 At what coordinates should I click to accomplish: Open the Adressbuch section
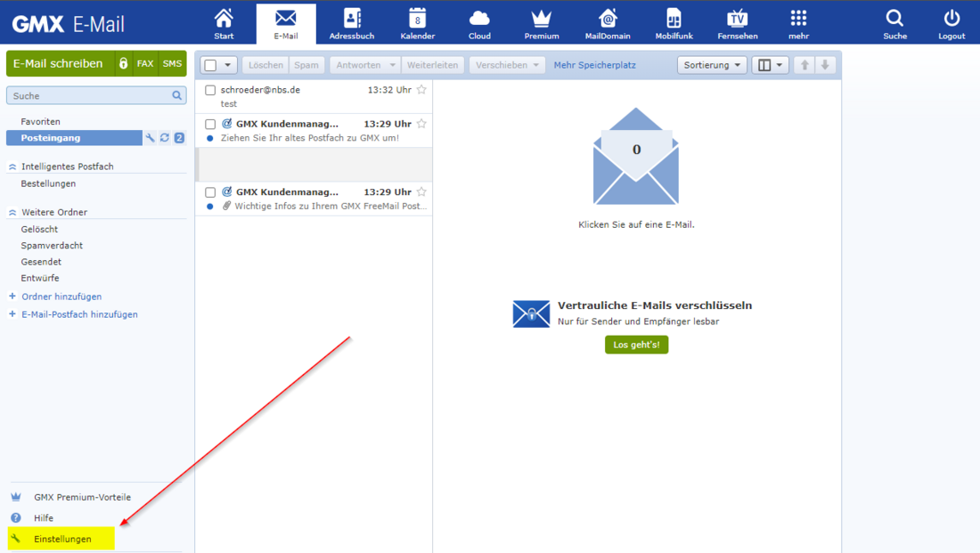point(352,24)
